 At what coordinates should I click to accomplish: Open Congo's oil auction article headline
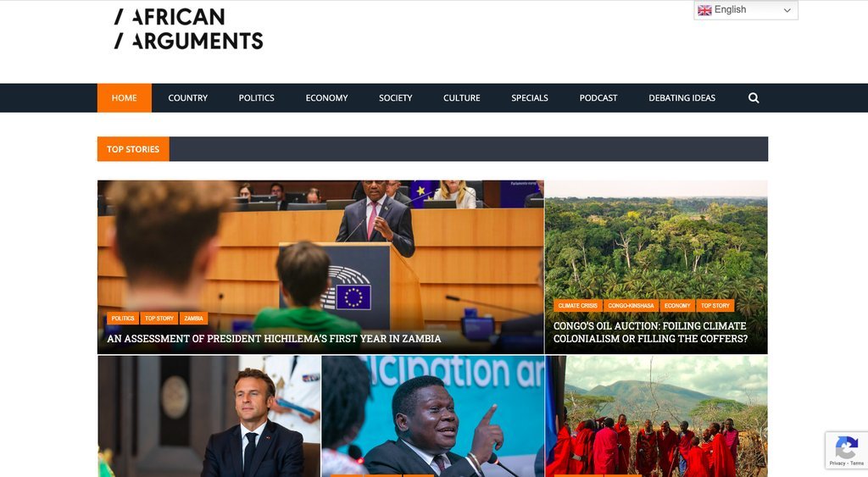click(650, 332)
